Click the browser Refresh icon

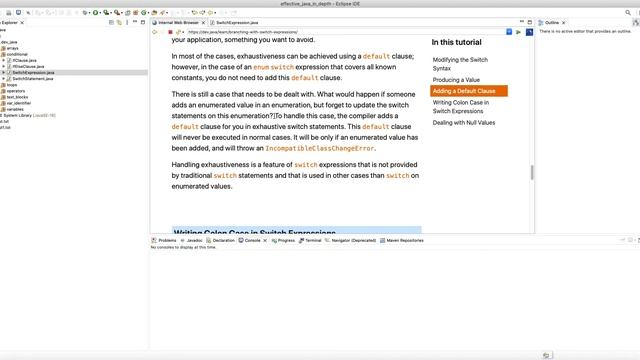(x=178, y=32)
